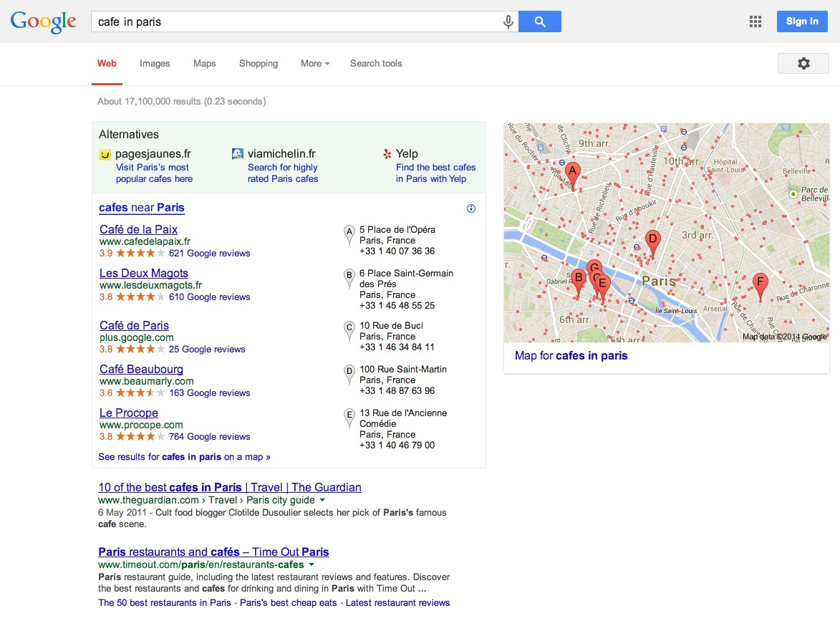
Task: Expand the More dropdown menu
Action: point(314,64)
